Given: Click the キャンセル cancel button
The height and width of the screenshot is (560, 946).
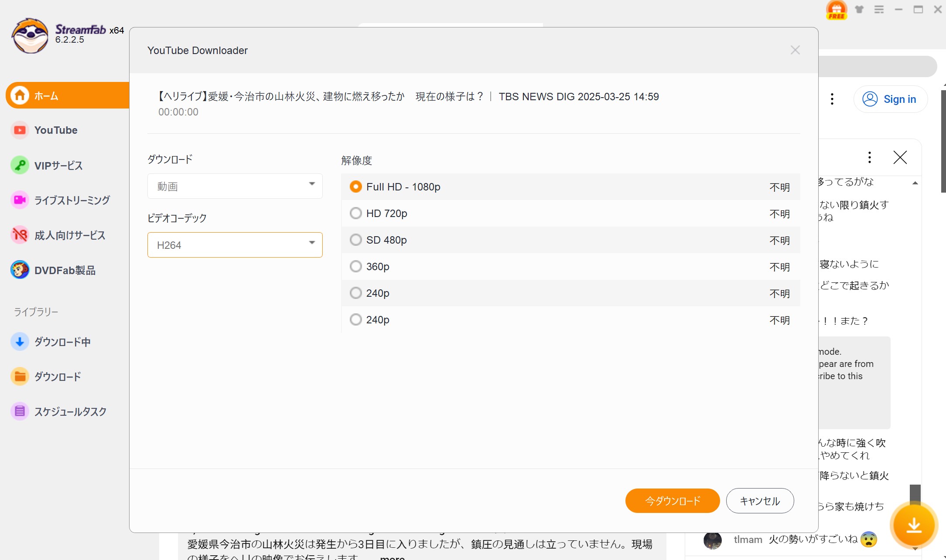Looking at the screenshot, I should [x=760, y=501].
